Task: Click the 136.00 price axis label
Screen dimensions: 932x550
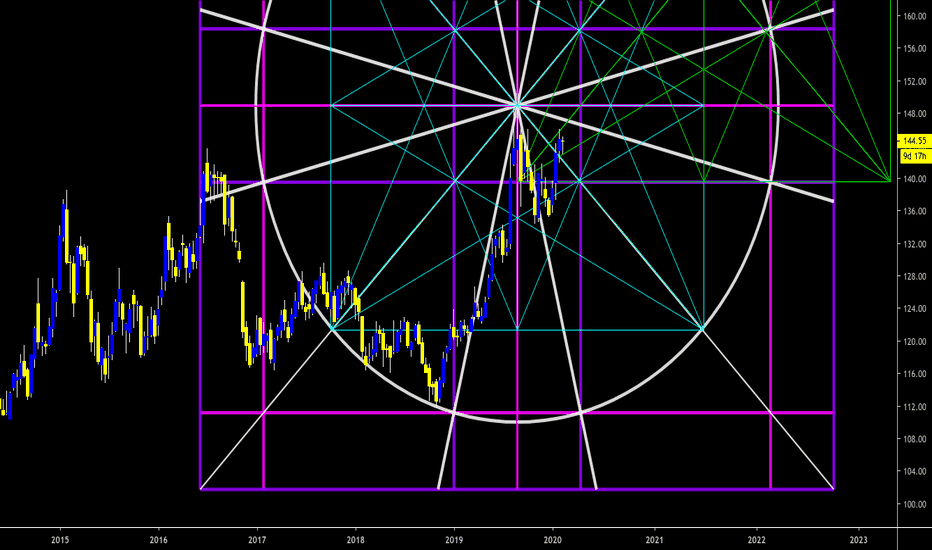Action: pyautogui.click(x=915, y=211)
